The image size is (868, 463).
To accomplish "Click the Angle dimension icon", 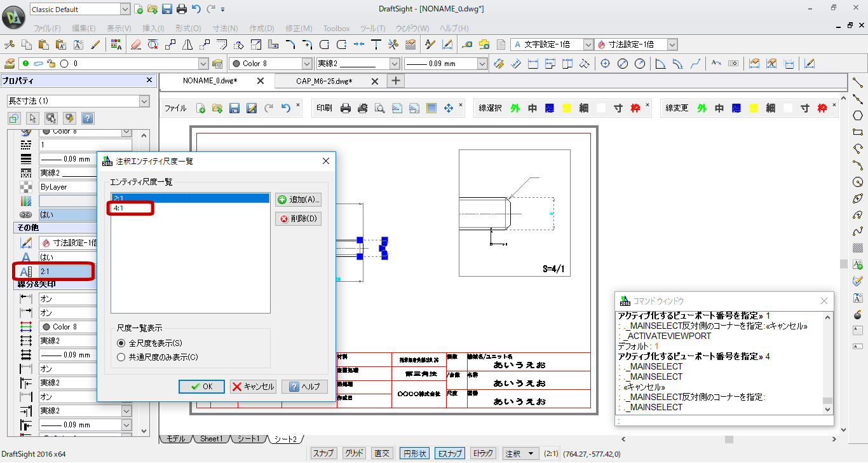I will (660, 64).
